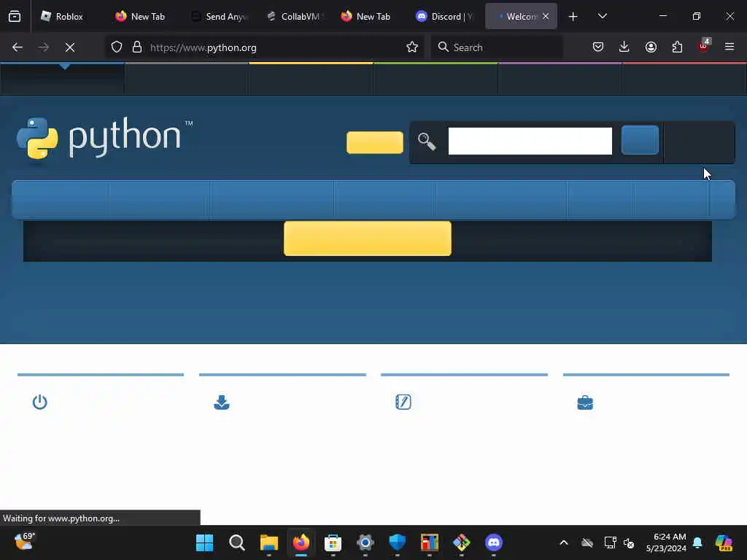Switch to the CollabVM tab
This screenshot has height=560, width=747.
[295, 16]
